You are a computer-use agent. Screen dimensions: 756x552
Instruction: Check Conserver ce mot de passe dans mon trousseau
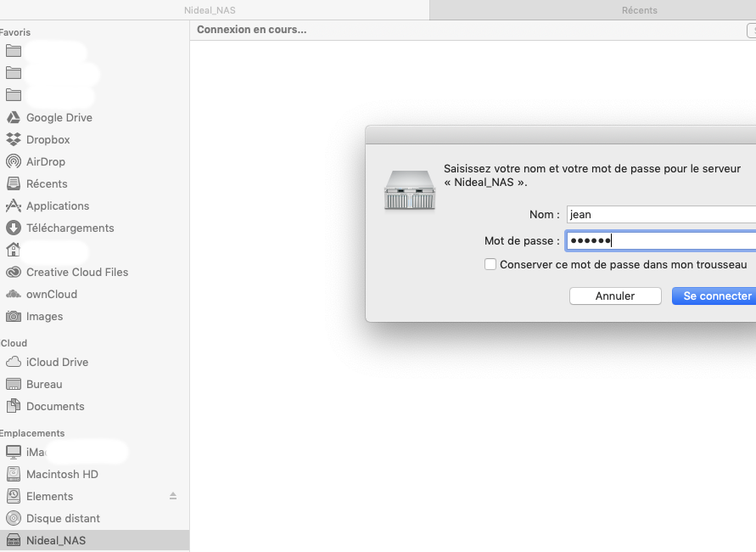pyautogui.click(x=490, y=264)
